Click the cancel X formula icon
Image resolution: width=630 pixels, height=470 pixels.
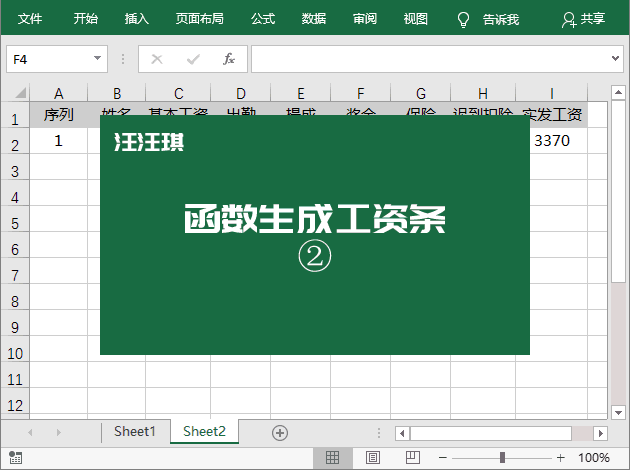[157, 59]
